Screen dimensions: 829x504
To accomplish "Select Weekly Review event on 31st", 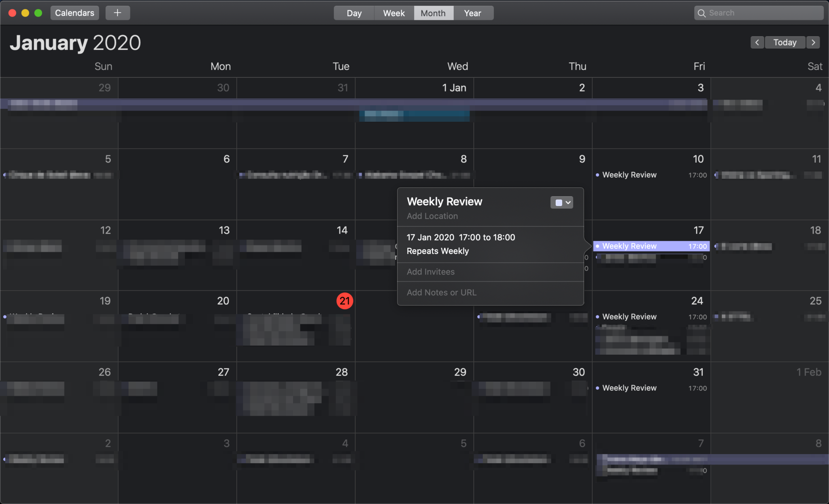I will tap(629, 388).
